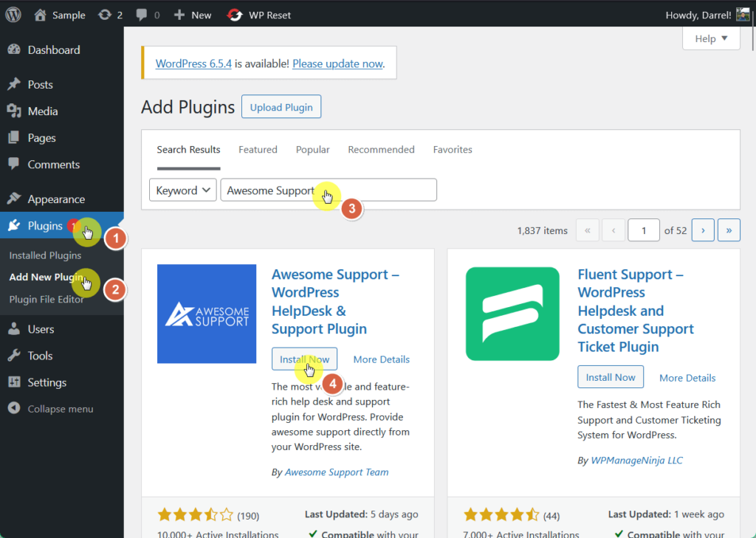Click the WordPress 6.5.4 link
The width and height of the screenshot is (756, 538).
click(x=193, y=63)
